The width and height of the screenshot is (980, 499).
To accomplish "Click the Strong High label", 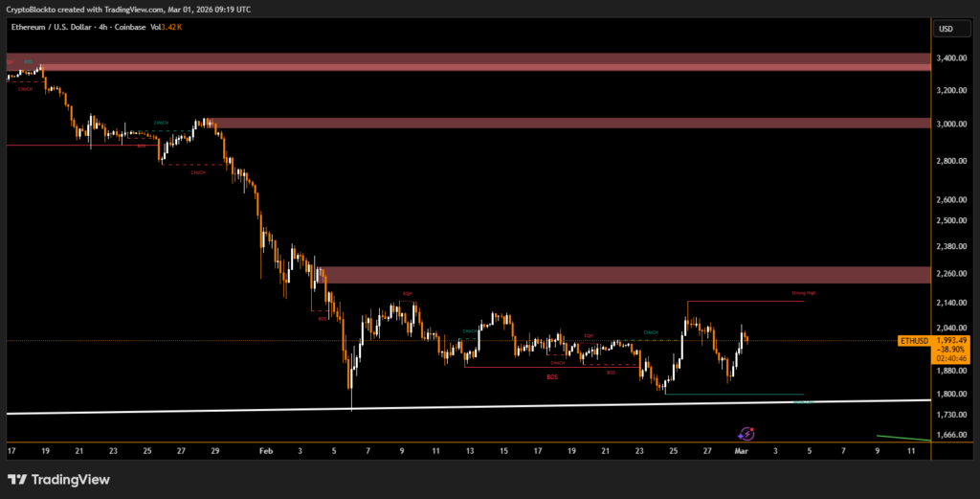I will pos(804,293).
